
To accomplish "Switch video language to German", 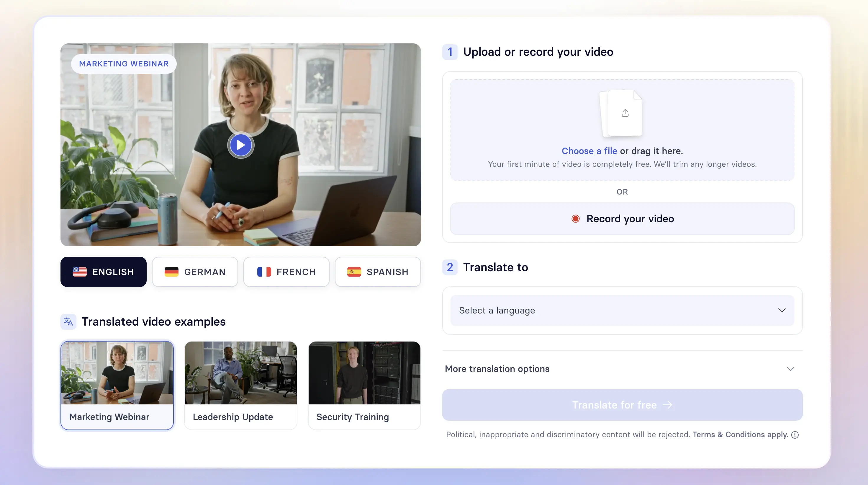I will pos(195,272).
